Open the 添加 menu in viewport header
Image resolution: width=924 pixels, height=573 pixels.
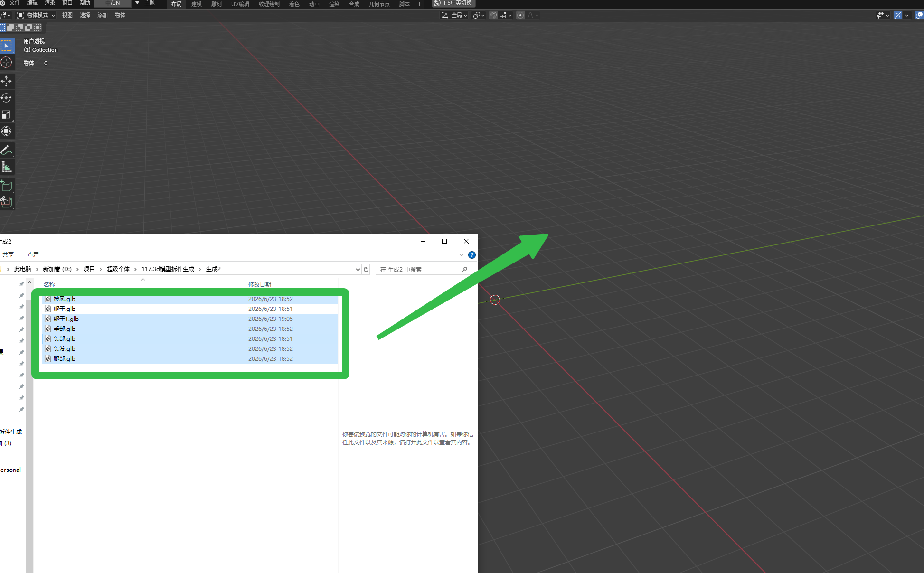click(x=103, y=15)
